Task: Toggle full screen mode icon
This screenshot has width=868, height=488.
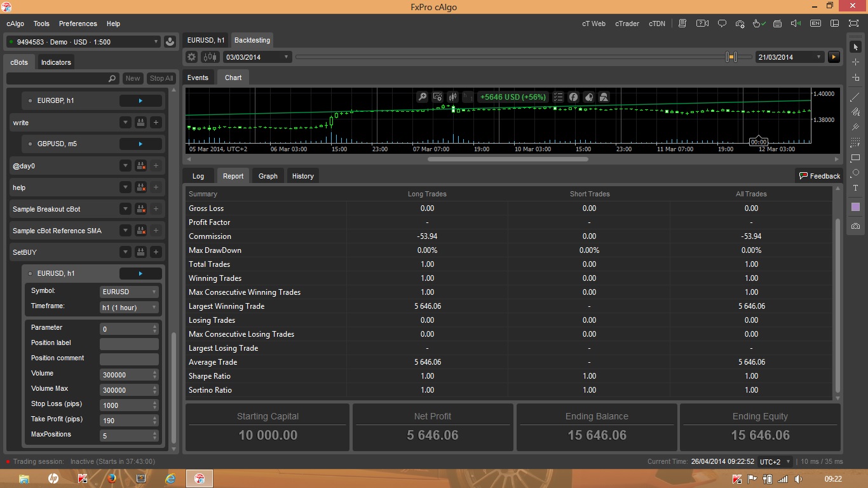Action: tap(853, 24)
